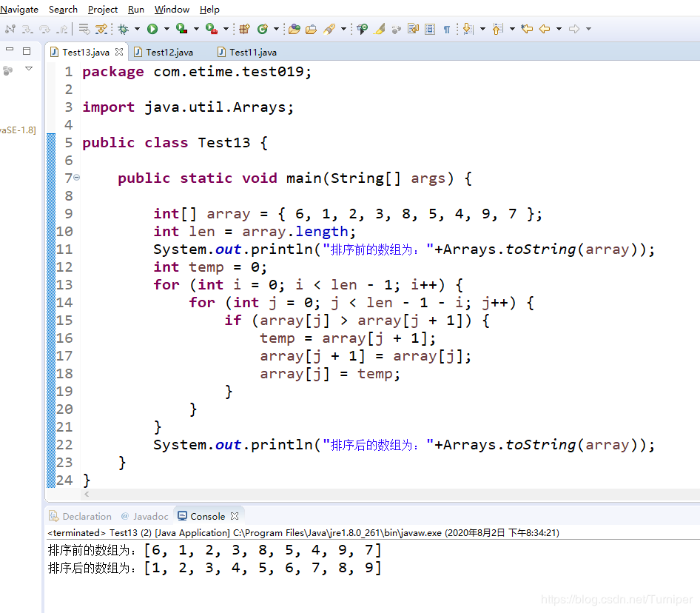Collapse the main method fold marker
This screenshot has width=700, height=613.
point(76,178)
